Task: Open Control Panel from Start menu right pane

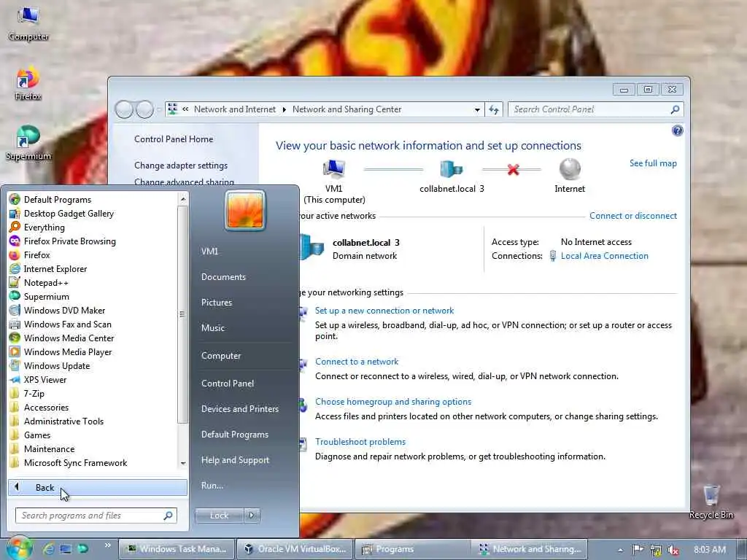Action: (x=228, y=383)
